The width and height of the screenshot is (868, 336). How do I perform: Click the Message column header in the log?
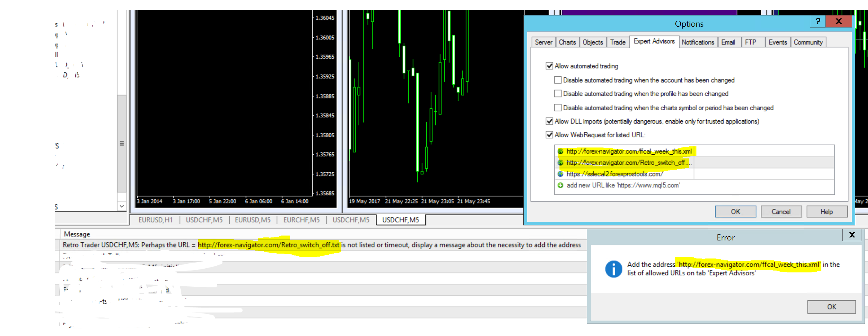point(77,234)
